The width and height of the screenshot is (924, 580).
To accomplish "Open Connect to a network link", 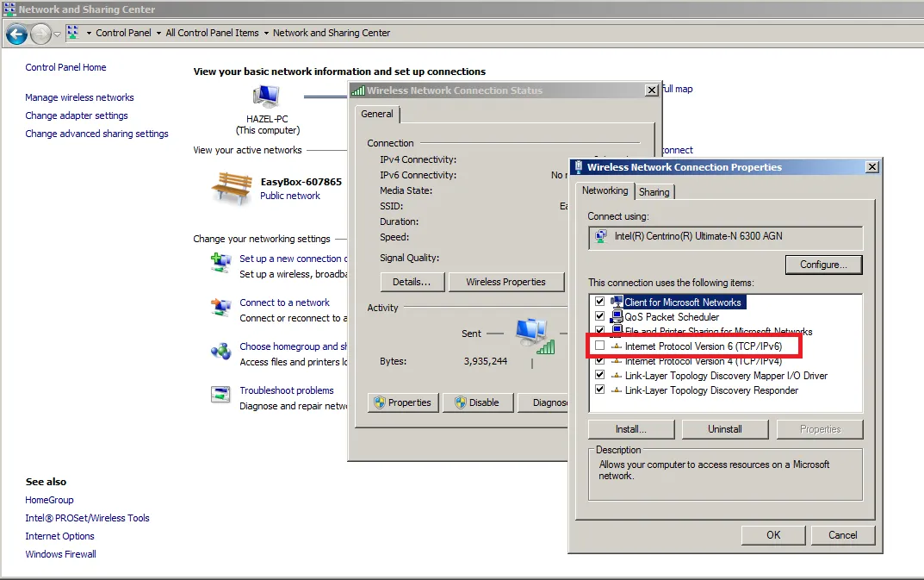I will click(285, 302).
